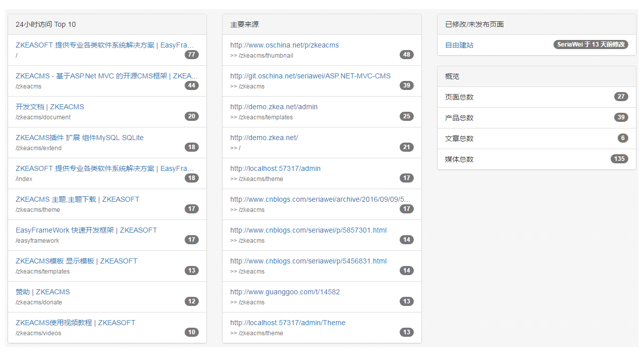
Task: Click the 产品总数 label
Action: [x=459, y=118]
